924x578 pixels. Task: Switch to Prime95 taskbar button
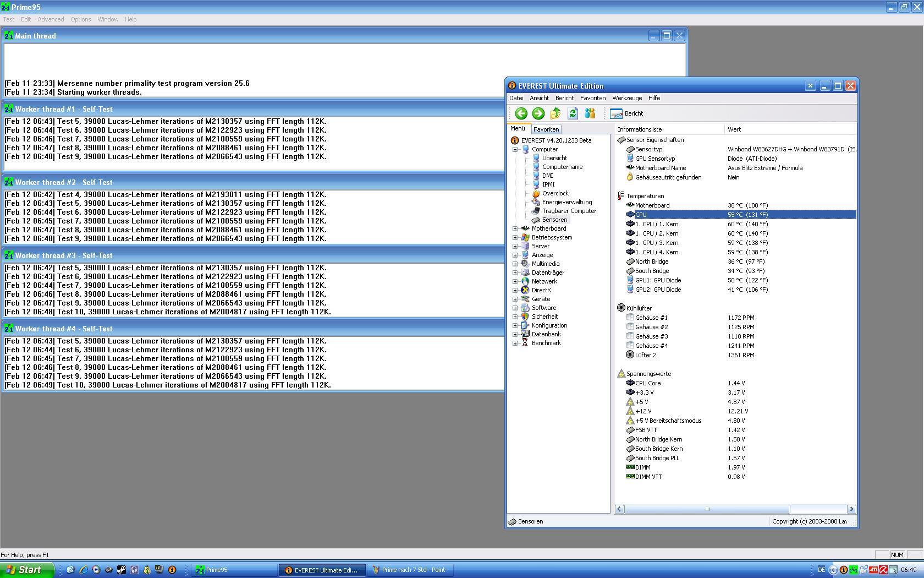point(234,570)
